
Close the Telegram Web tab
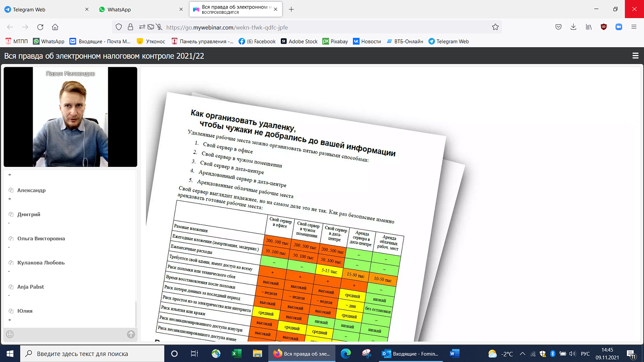point(87,9)
